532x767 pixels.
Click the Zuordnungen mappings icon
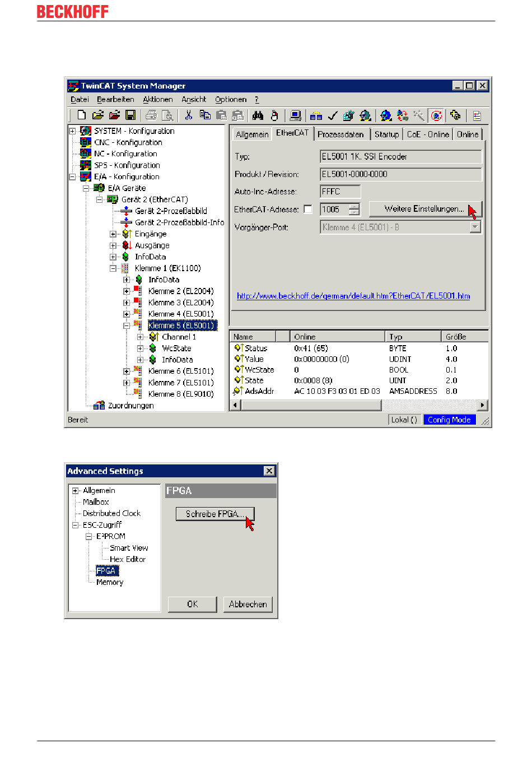99,405
